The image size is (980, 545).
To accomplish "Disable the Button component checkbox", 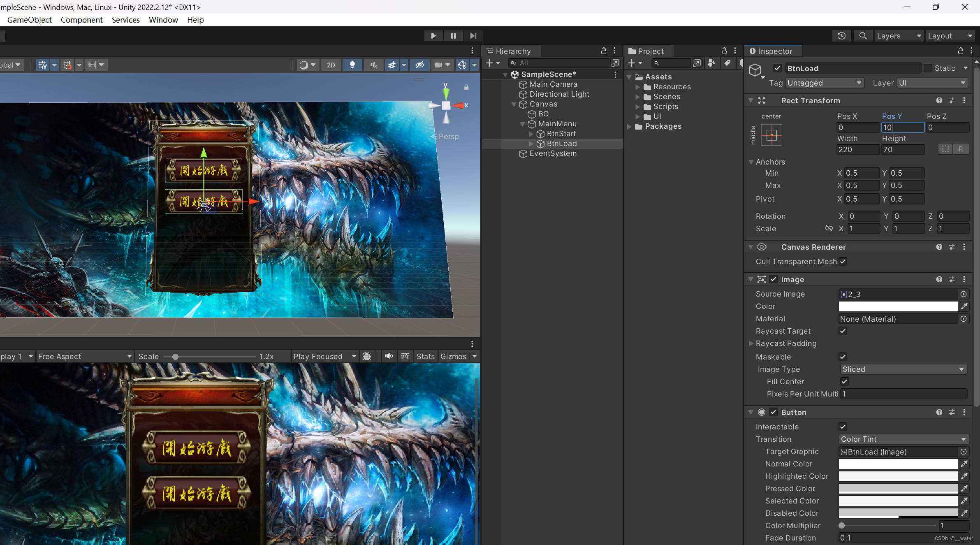I will (x=774, y=413).
